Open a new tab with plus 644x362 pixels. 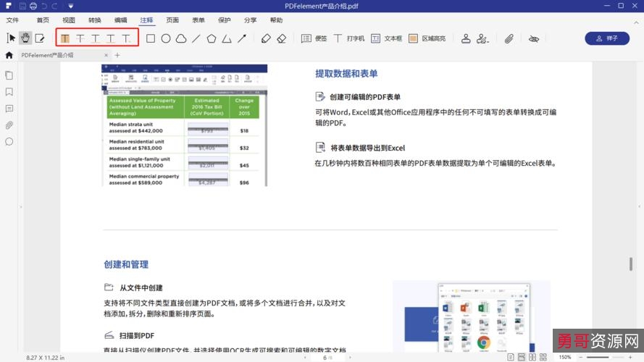[117, 55]
